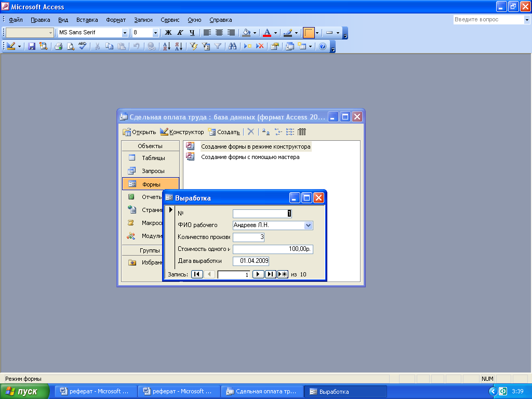This screenshot has width=532, height=399.
Task: Click the red font color A swatch
Action: [x=268, y=33]
